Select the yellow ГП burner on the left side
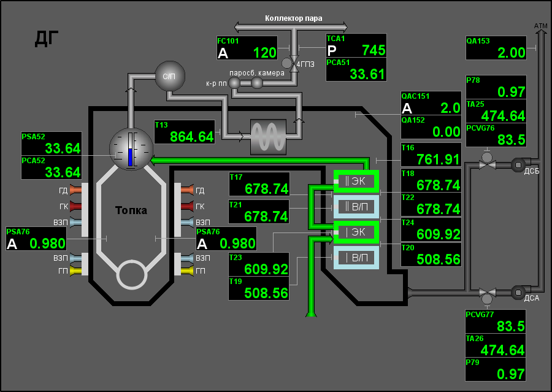Image resolution: width=552 pixels, height=392 pixels. click(x=75, y=271)
